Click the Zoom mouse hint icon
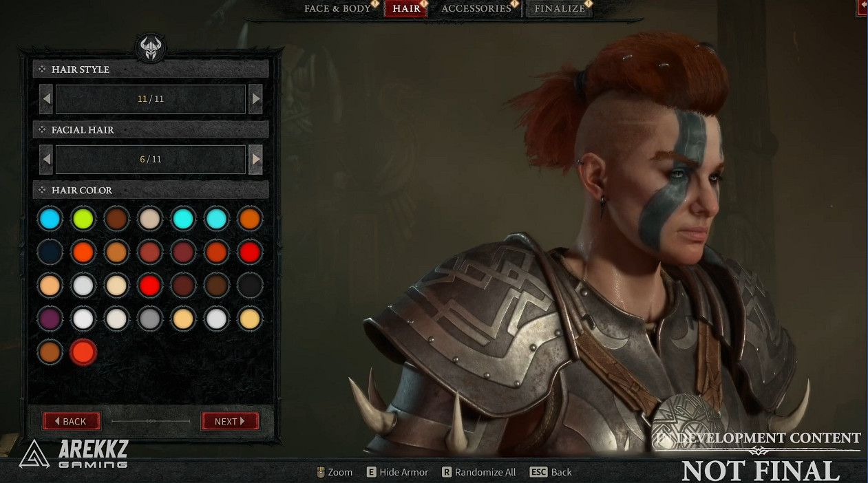Image resolution: width=868 pixels, height=483 pixels. [x=320, y=472]
